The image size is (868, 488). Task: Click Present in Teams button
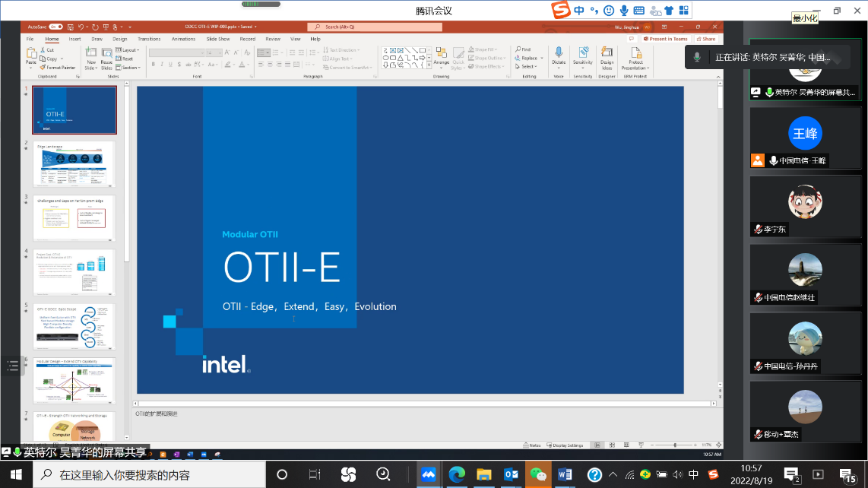(665, 39)
